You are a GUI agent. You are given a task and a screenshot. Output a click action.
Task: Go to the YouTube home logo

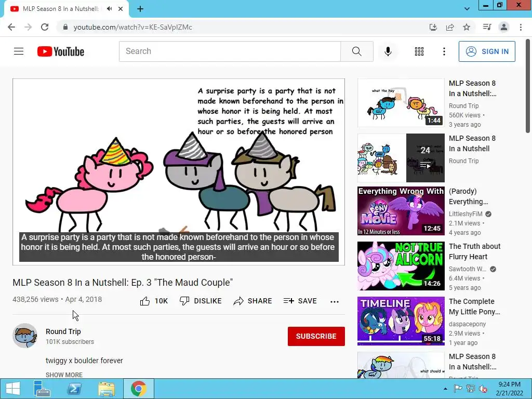click(61, 51)
